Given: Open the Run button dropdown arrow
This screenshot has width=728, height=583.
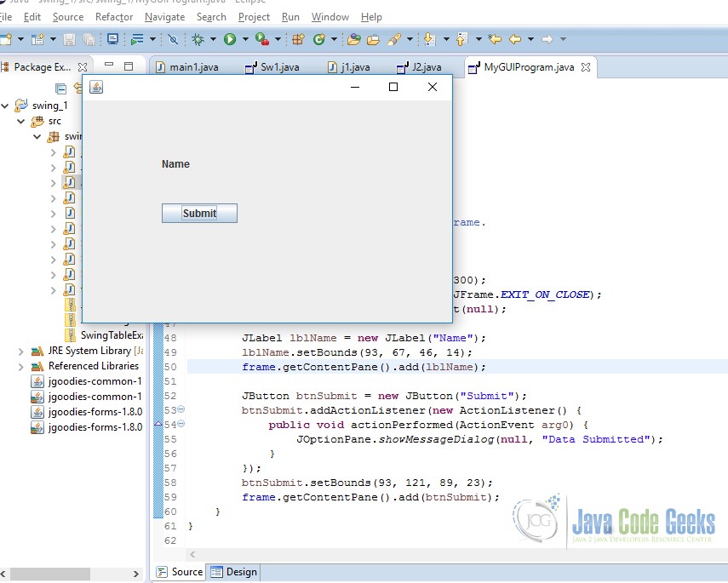Looking at the screenshot, I should click(x=244, y=39).
